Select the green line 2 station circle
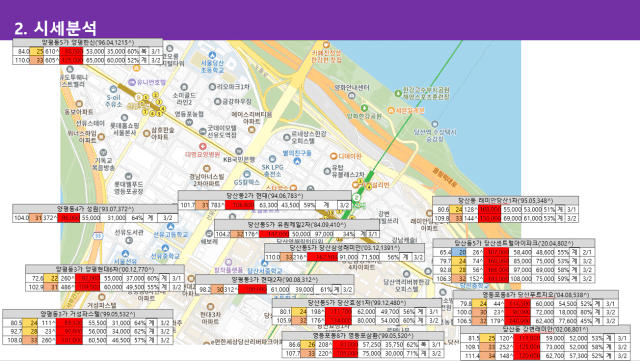 click(x=356, y=198)
